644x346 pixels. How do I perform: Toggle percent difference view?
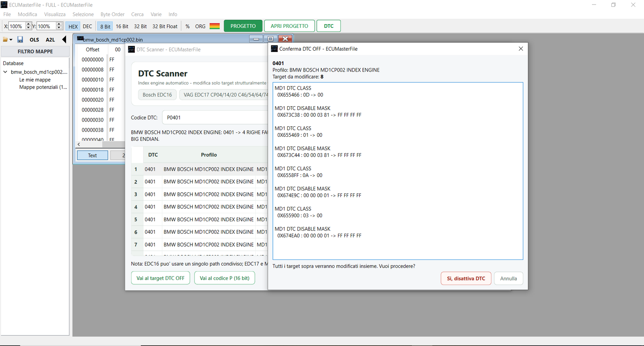pyautogui.click(x=188, y=26)
